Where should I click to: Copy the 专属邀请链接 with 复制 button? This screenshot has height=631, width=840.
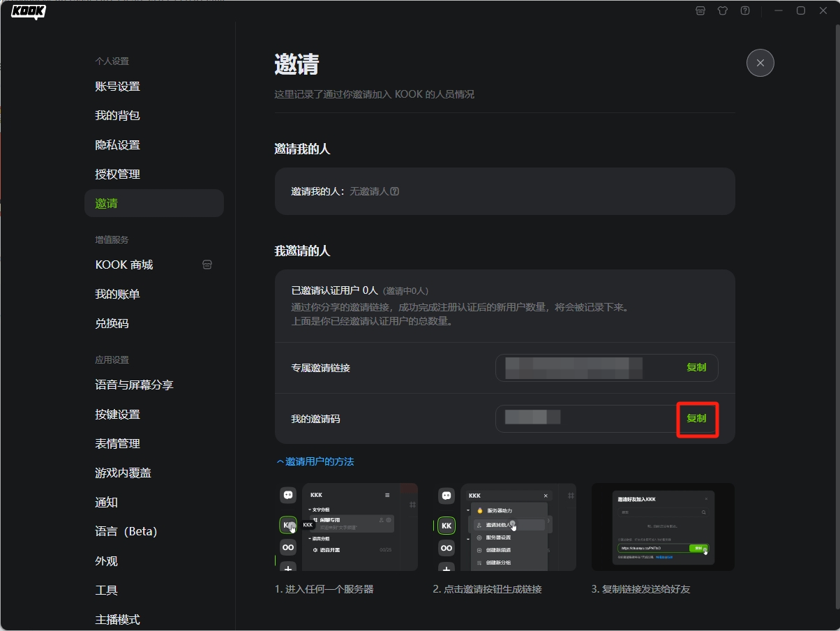pos(696,367)
